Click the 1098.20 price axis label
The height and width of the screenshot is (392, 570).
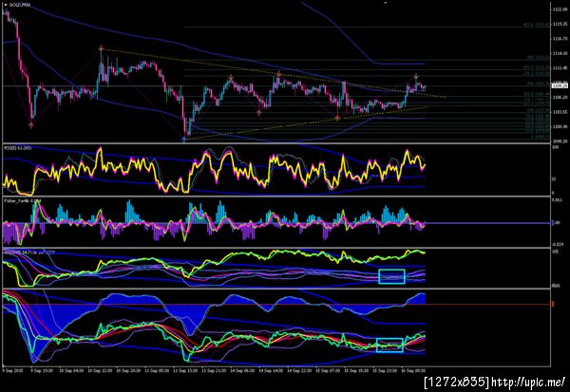coord(560,141)
